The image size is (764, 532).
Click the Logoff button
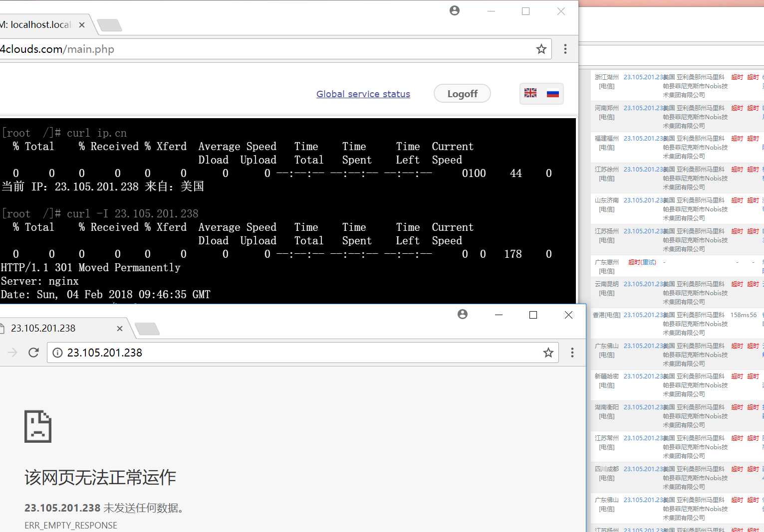coord(462,94)
